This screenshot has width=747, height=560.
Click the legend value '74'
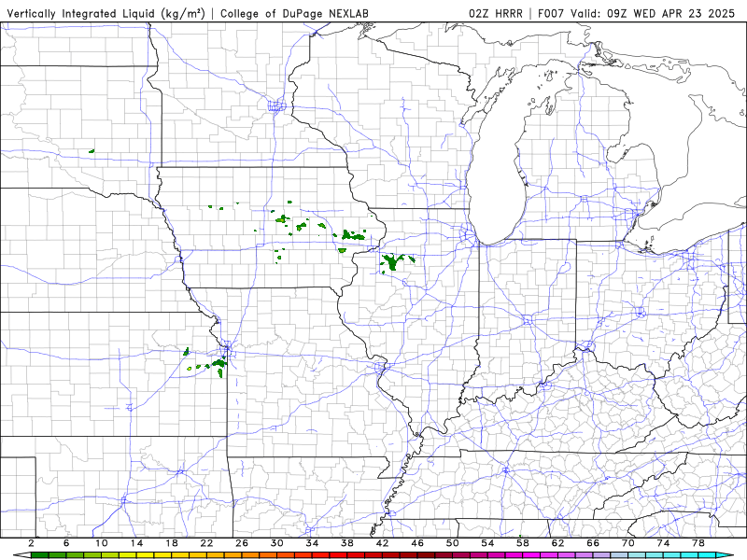pos(663,543)
